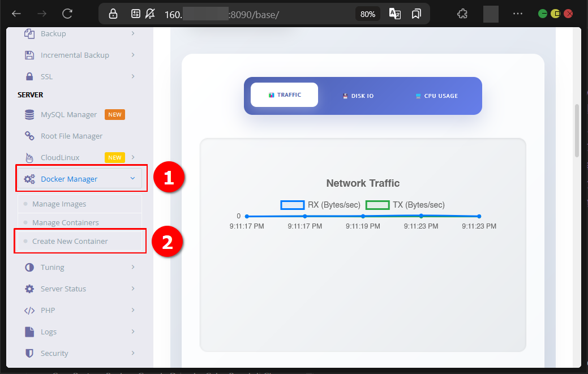Screen dimensions: 588x374
Task: Toggle RX (Bytes/sec) legend swatch
Action: tap(293, 205)
